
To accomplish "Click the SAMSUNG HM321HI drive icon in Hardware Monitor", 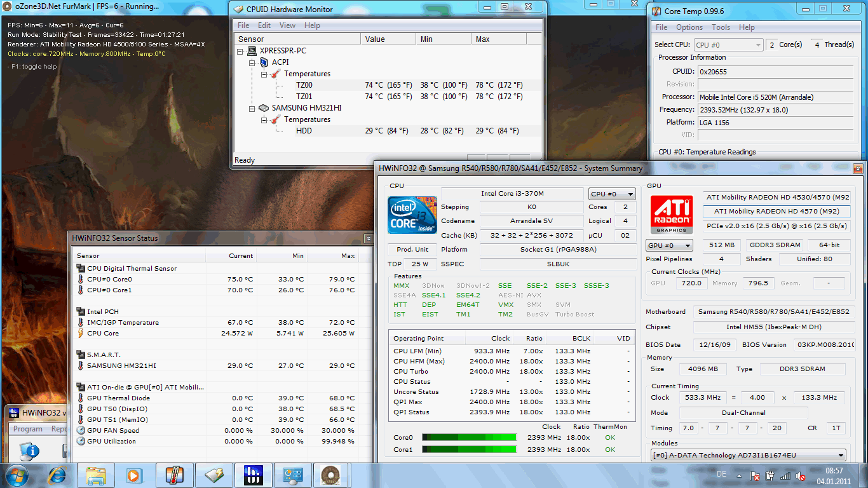I will click(264, 108).
